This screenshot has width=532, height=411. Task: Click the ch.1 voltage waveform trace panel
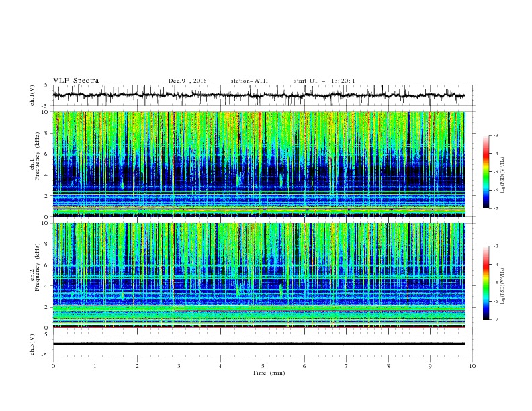pyautogui.click(x=264, y=95)
